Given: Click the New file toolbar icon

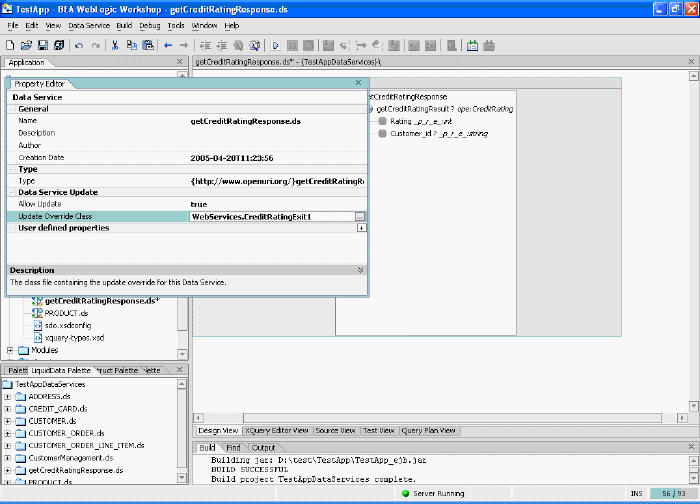Looking at the screenshot, I should point(10,45).
